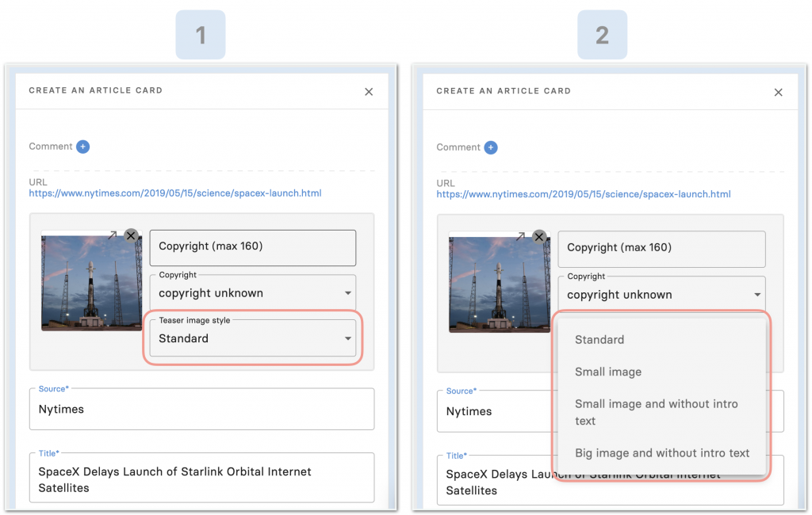This screenshot has width=812, height=515.
Task: Close the article card dialog in panel 2
Action: tap(778, 92)
